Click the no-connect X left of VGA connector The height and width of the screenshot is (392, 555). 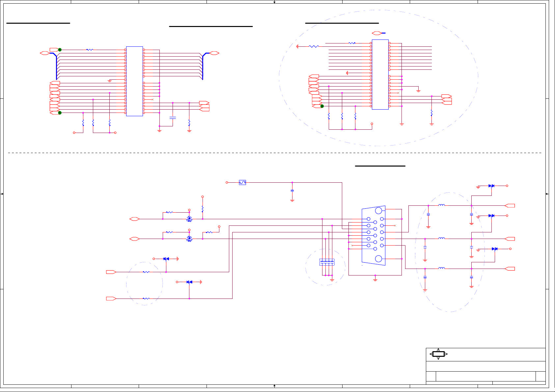(x=352, y=246)
